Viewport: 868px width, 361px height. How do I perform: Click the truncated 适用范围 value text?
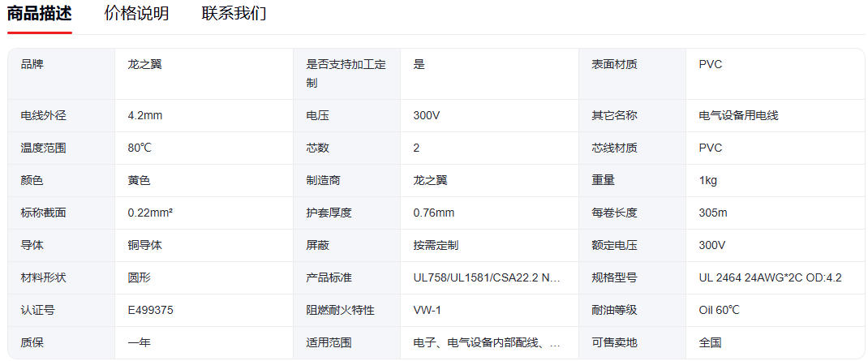point(487,342)
